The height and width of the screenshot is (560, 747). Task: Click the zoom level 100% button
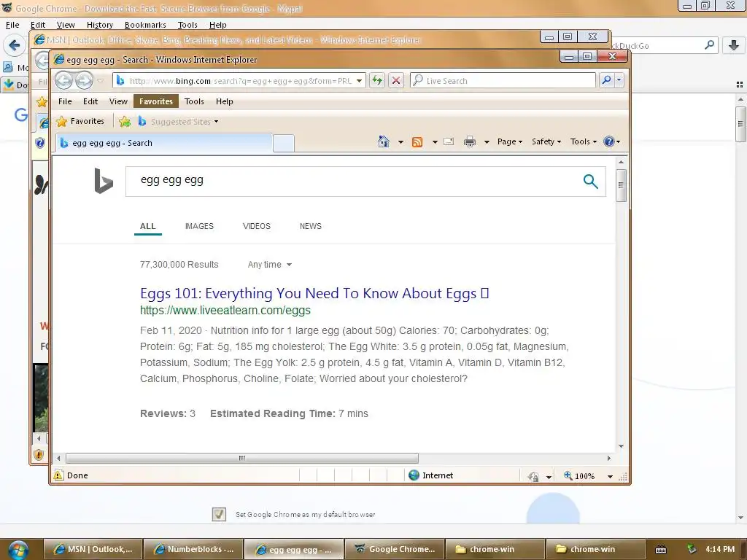pyautogui.click(x=579, y=475)
